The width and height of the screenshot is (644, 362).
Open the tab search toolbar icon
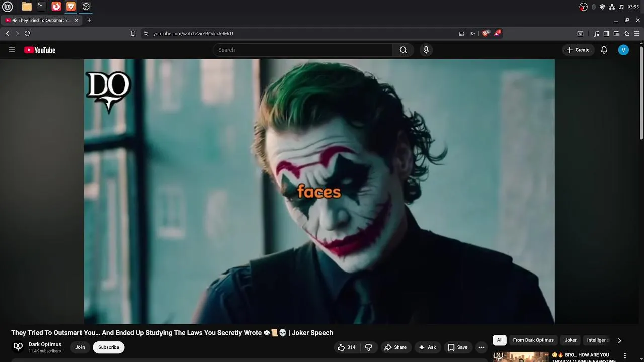[580, 34]
